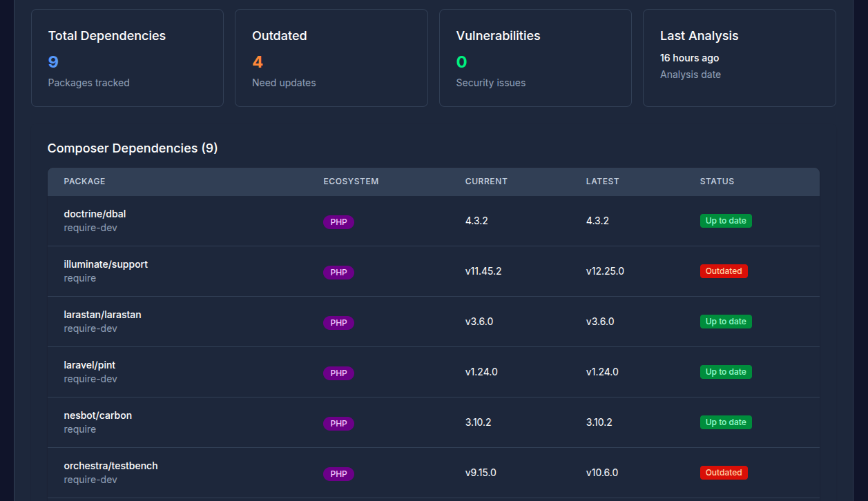Click the LATEST column header
The width and height of the screenshot is (868, 501).
pos(602,181)
